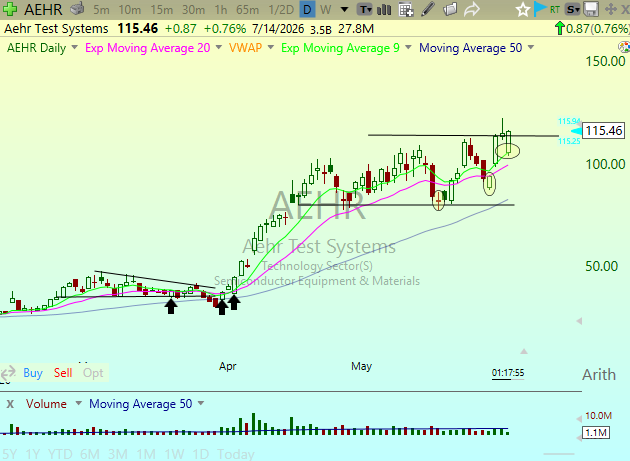The image size is (630, 461).
Task: Click the four-arrow move icon
Action: [x=610, y=9]
